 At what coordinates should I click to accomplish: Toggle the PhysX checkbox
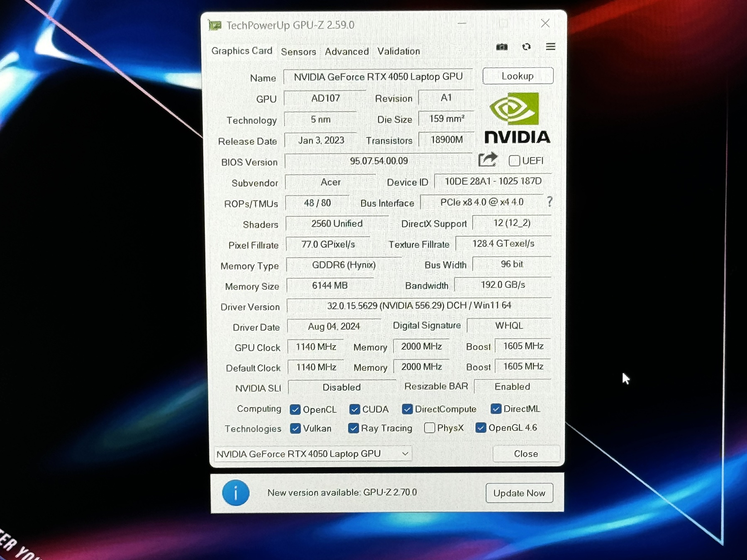click(x=430, y=428)
